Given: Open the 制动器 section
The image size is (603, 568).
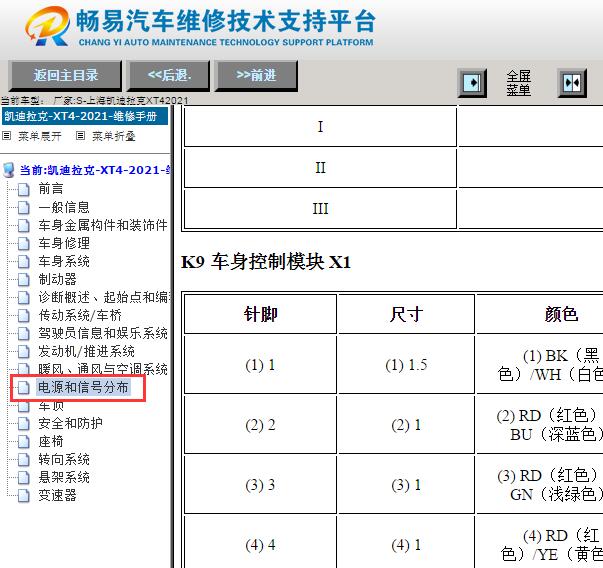Looking at the screenshot, I should (x=57, y=279).
